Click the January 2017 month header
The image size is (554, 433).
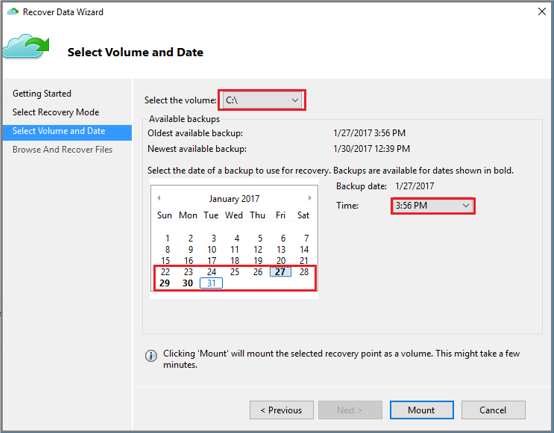coord(234,198)
